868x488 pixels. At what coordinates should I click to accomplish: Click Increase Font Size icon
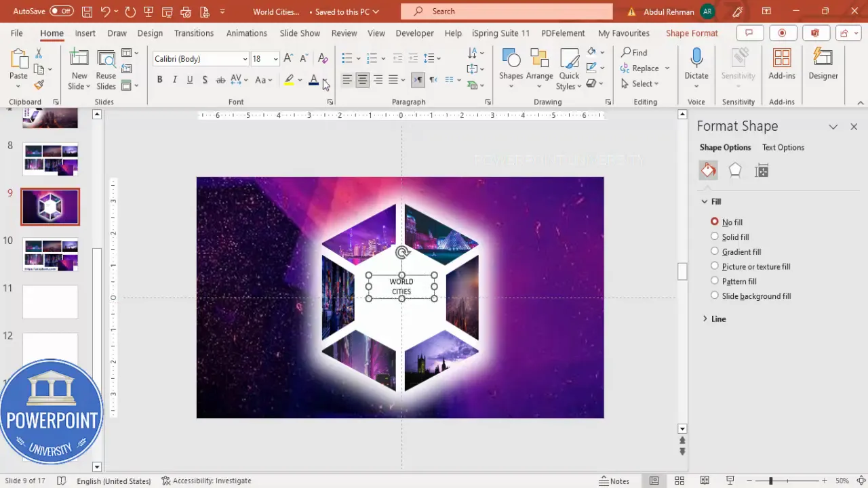(288, 59)
